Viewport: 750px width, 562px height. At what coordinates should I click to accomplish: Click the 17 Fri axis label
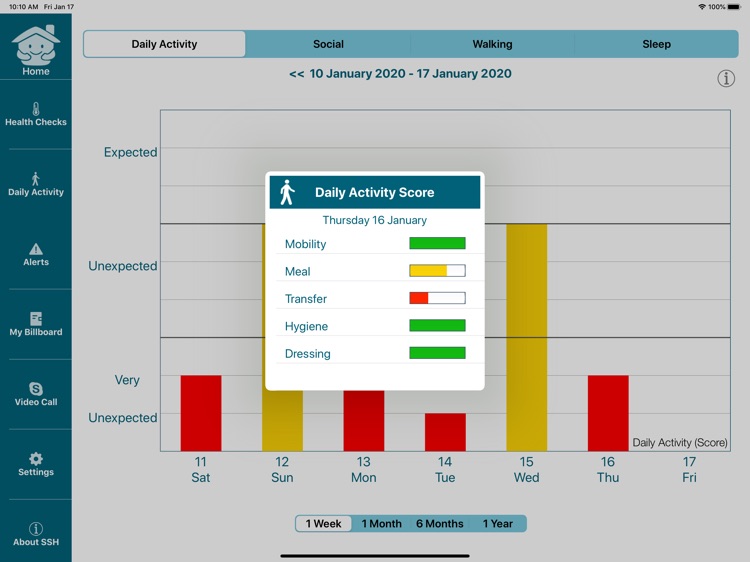(689, 470)
